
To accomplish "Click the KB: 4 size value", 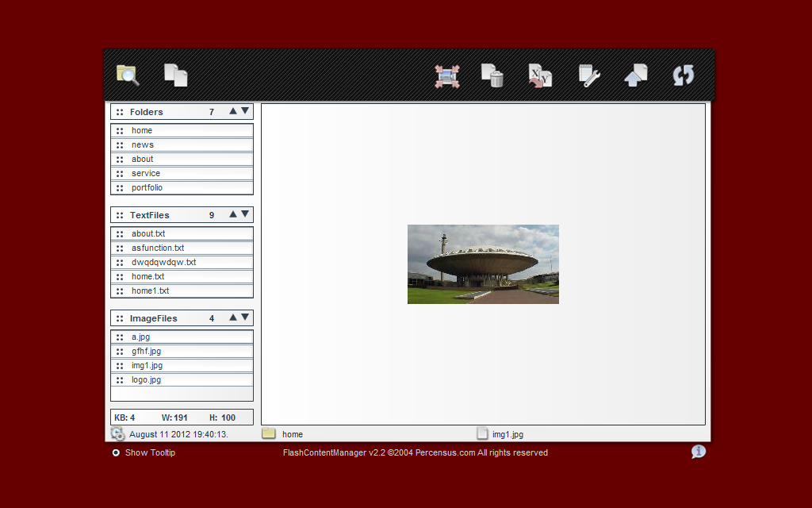I will click(x=124, y=418).
